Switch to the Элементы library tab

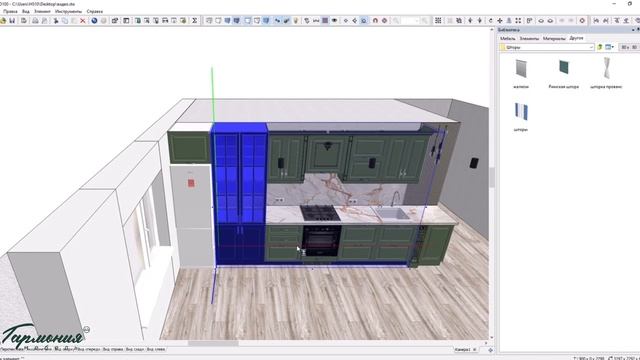click(529, 38)
